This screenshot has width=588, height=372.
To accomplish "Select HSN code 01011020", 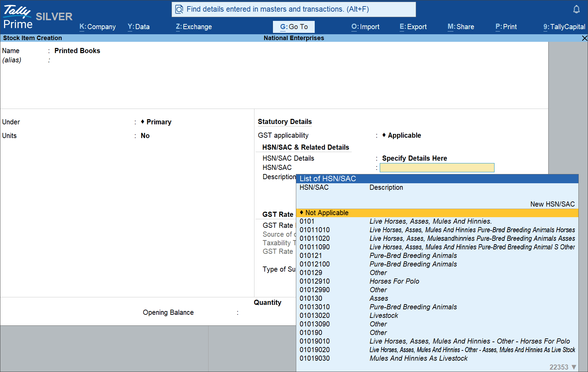I will pos(437,238).
